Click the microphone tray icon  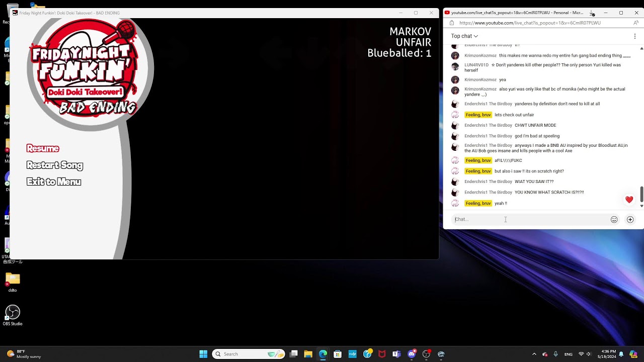pyautogui.click(x=555, y=354)
